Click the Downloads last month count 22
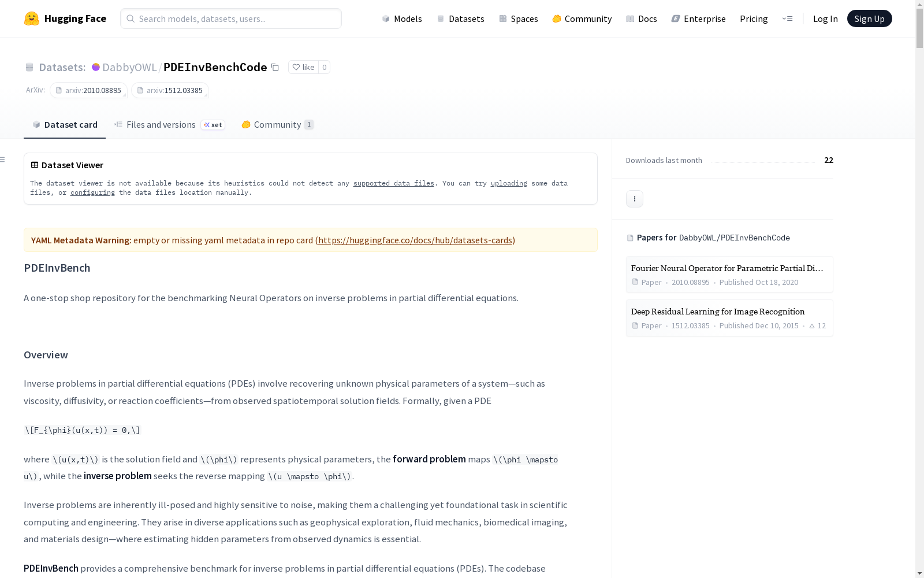924x578 pixels. coord(829,160)
